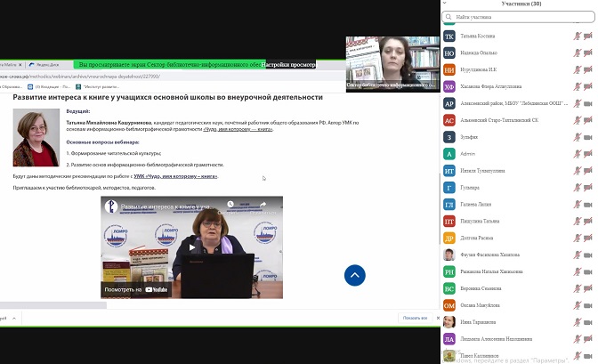The width and height of the screenshot is (598, 364).
Task: Open the Входящие bookmark
Action: (x=49, y=86)
